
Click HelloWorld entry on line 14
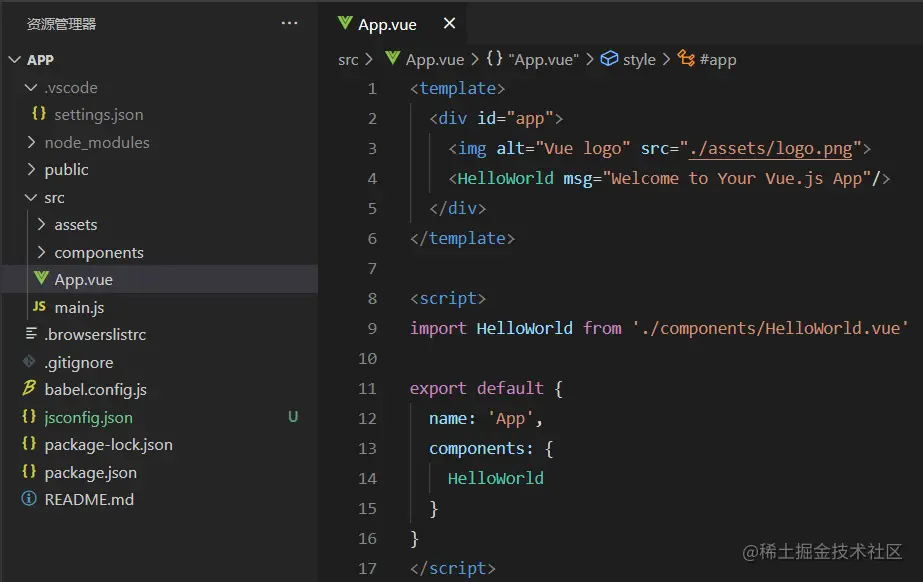[496, 478]
